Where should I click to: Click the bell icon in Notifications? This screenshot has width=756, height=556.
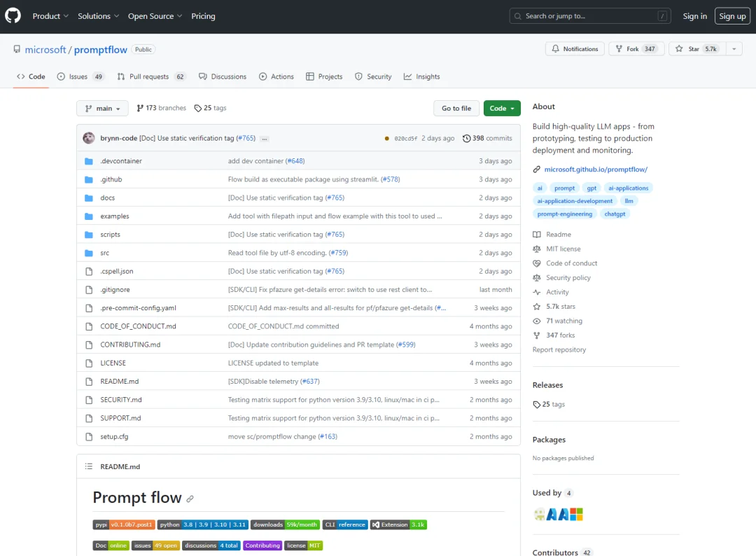[x=555, y=49]
